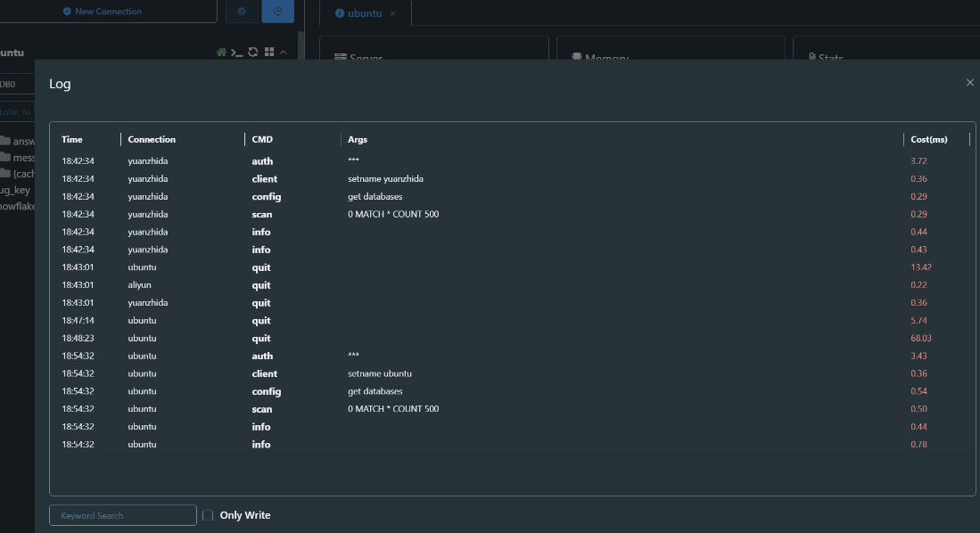This screenshot has width=980, height=533.
Task: Click the Cost(ms) column header
Action: click(x=928, y=139)
